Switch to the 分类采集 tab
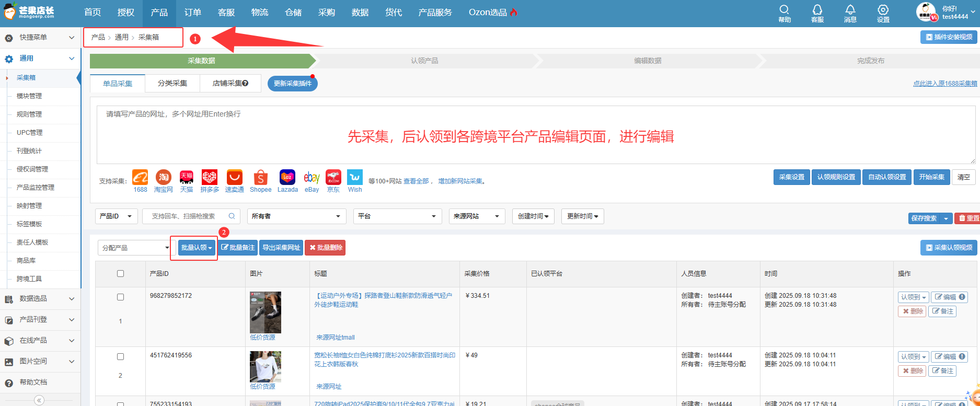Image resolution: width=980 pixels, height=406 pixels. coord(172,84)
